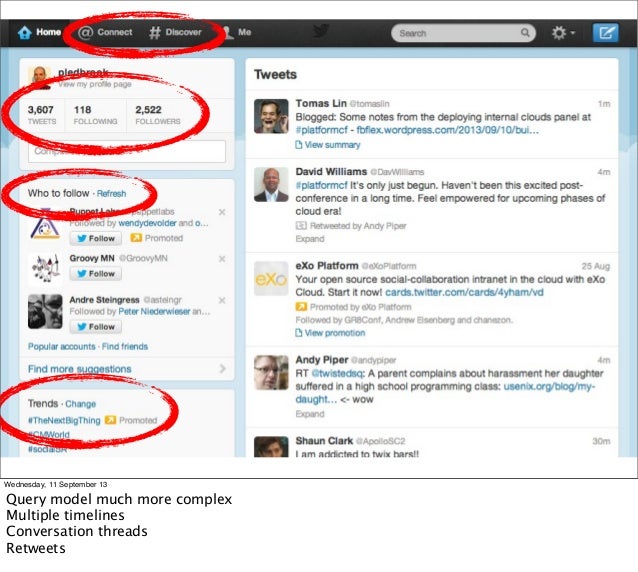Viewport: 638px width, 572px height.
Task: Follow the Groovy MN account
Action: (x=96, y=274)
